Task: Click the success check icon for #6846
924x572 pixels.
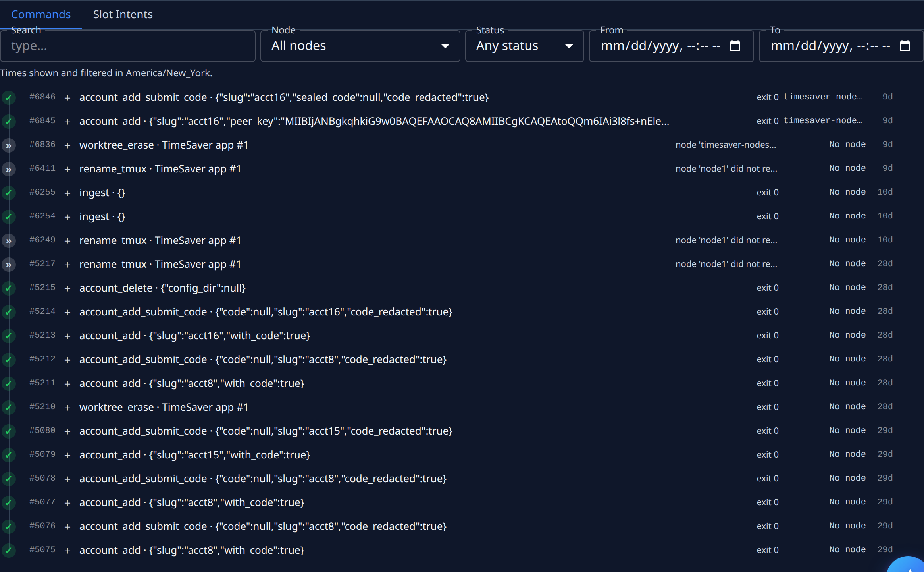Action: [8, 98]
